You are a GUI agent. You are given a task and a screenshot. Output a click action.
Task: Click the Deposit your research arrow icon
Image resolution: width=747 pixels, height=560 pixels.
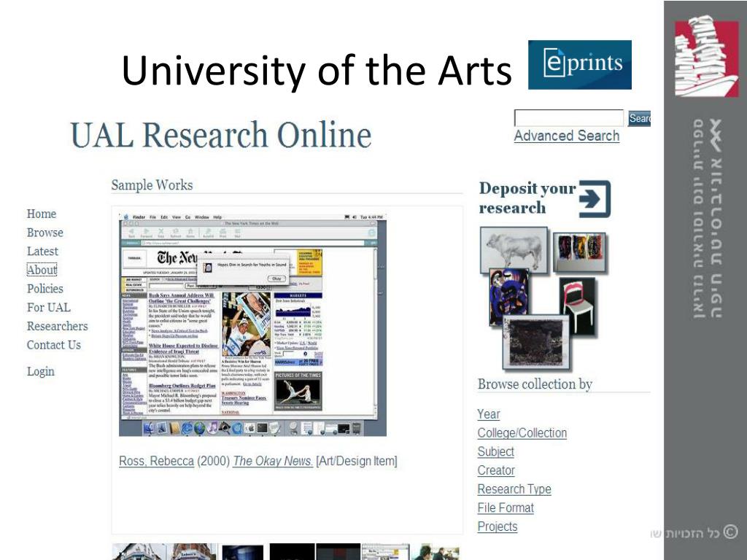pos(595,199)
